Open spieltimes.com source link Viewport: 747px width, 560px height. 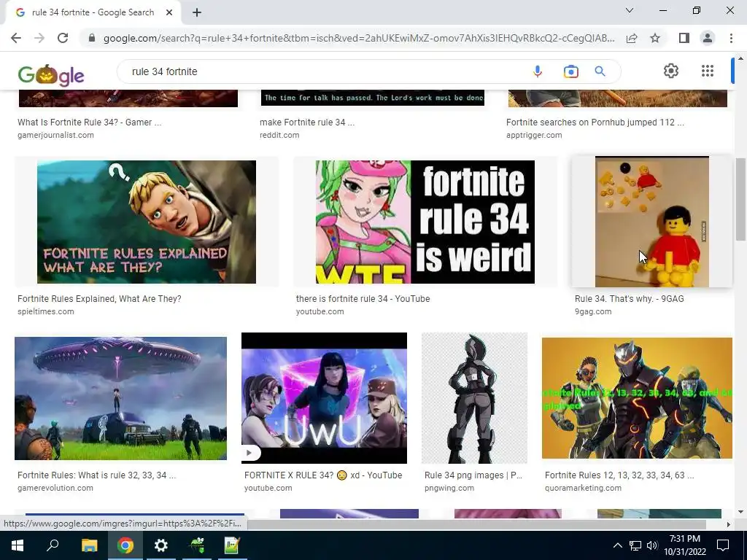click(x=46, y=312)
